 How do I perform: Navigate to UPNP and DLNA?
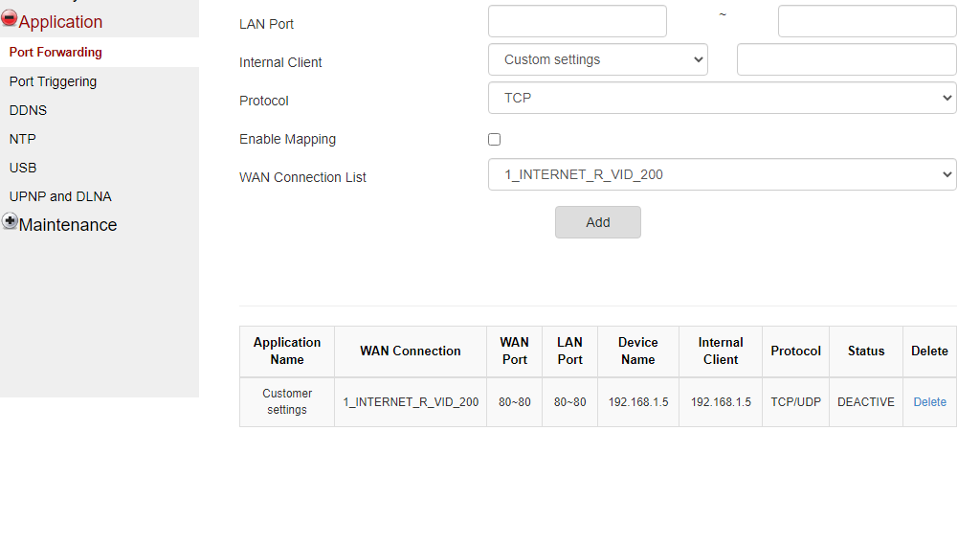click(x=60, y=196)
